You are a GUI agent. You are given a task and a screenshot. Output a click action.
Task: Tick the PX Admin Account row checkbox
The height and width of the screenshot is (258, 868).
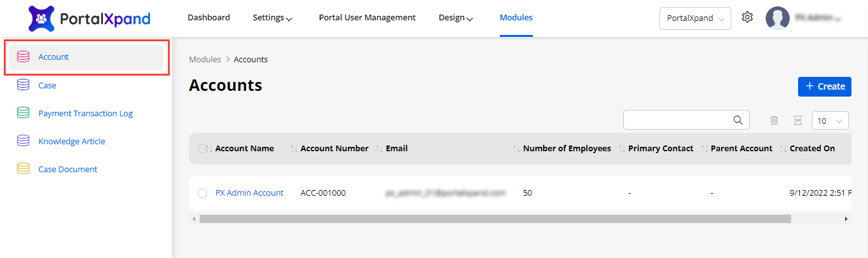(202, 193)
